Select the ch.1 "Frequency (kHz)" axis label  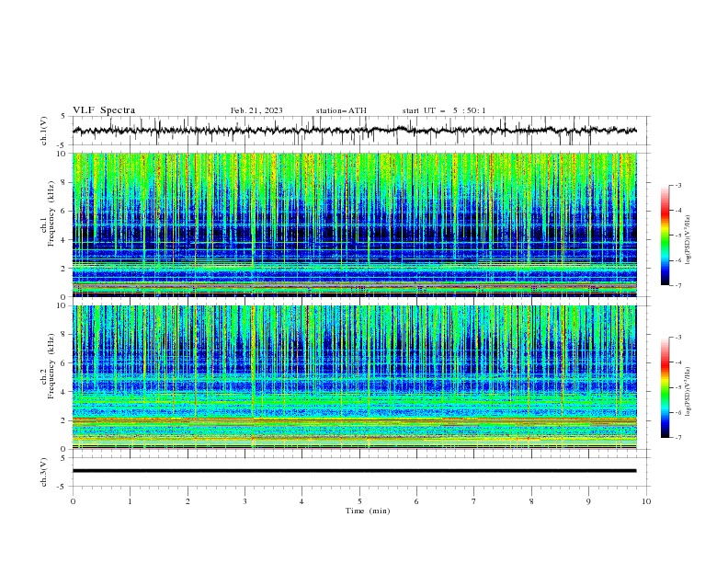tap(51, 214)
